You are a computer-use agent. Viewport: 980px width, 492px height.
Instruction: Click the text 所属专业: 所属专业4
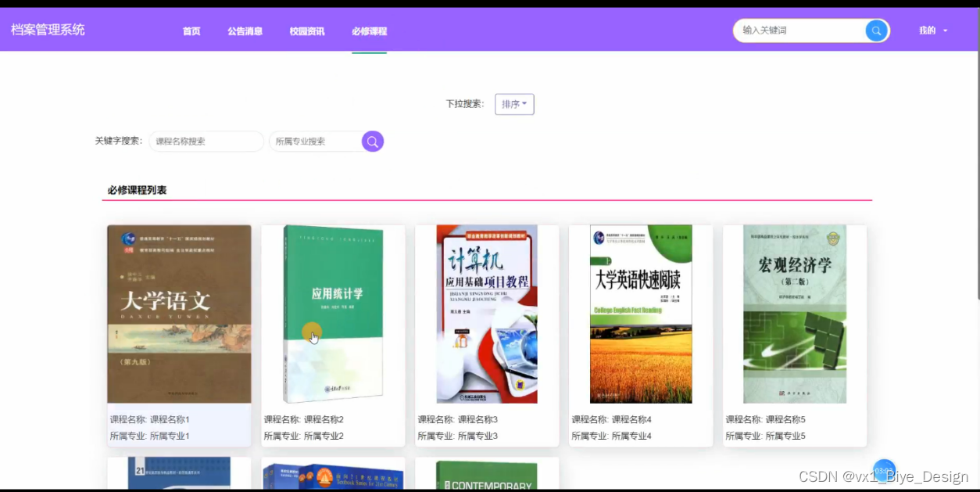click(612, 436)
